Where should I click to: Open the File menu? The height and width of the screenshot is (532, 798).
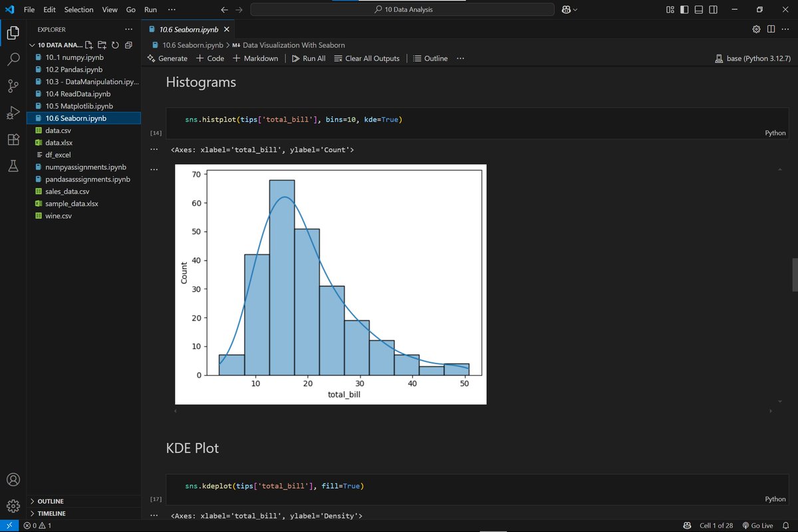tap(29, 10)
